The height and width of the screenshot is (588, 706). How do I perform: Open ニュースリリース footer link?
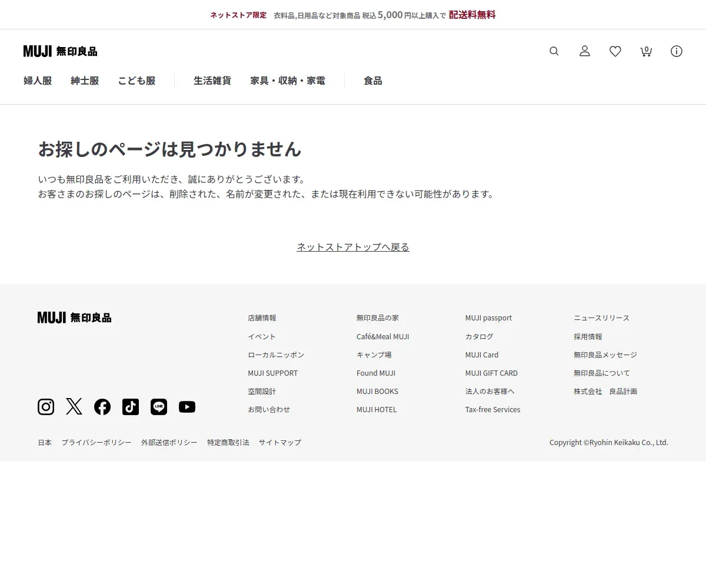602,318
